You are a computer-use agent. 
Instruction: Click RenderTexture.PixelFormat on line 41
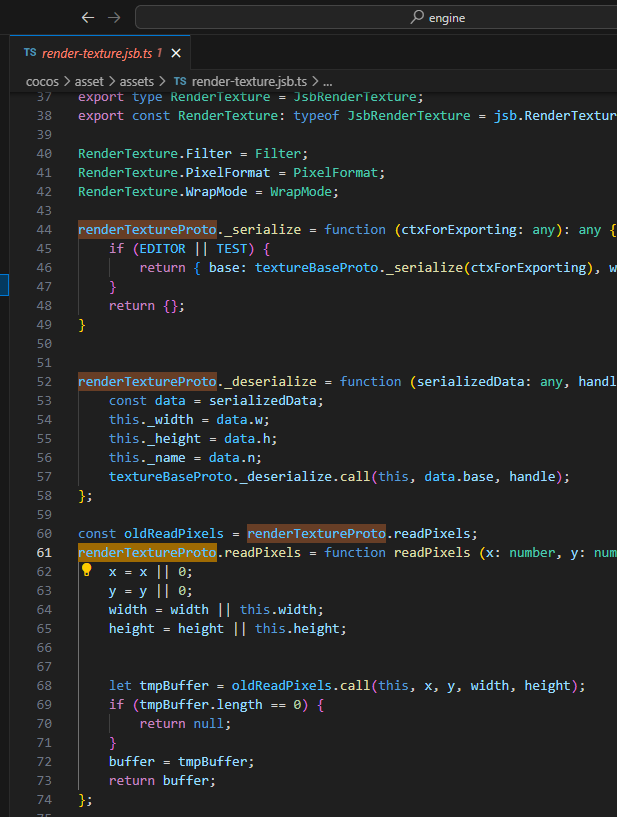(x=174, y=173)
